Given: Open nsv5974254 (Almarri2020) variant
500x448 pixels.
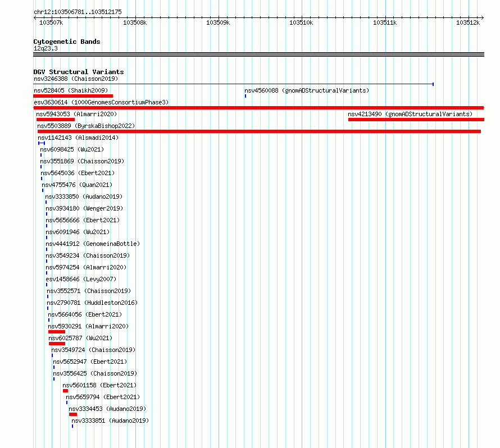Looking at the screenshot, I should (x=86, y=267).
